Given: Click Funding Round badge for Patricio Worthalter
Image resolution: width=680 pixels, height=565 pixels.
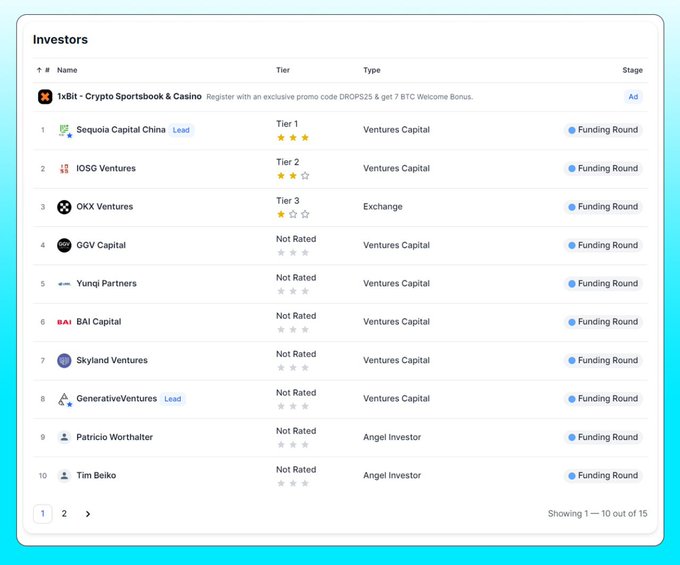Looking at the screenshot, I should [x=603, y=437].
